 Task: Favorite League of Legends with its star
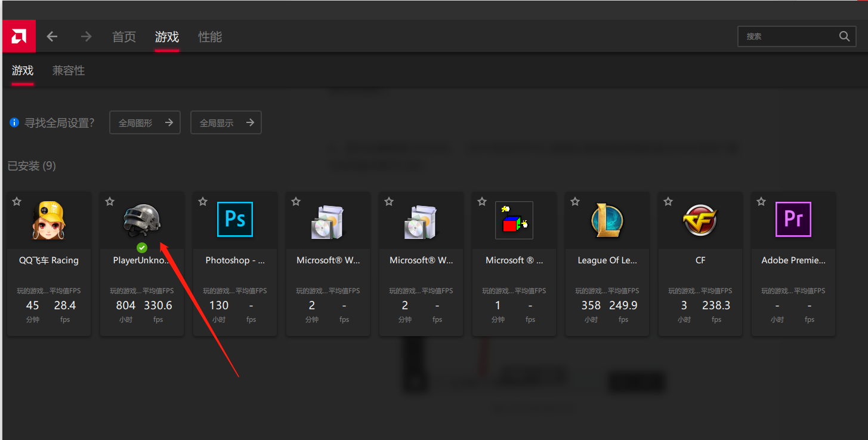point(575,202)
